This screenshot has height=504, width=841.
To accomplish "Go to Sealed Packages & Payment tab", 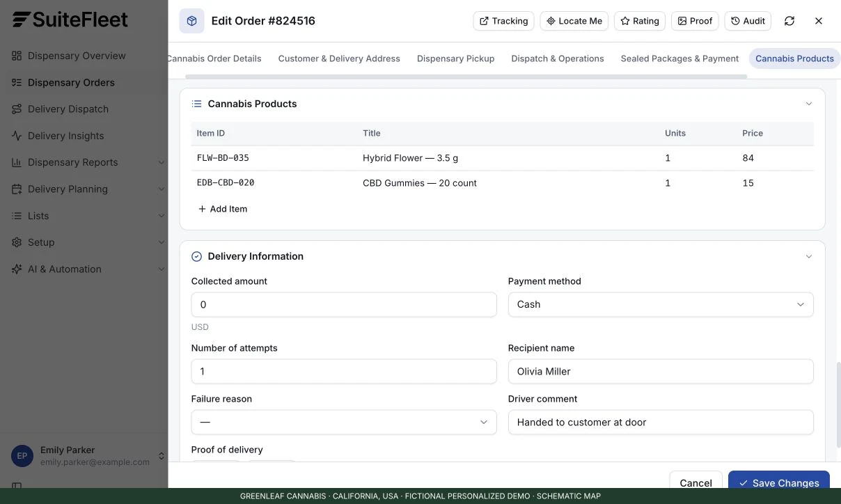I will [679, 58].
